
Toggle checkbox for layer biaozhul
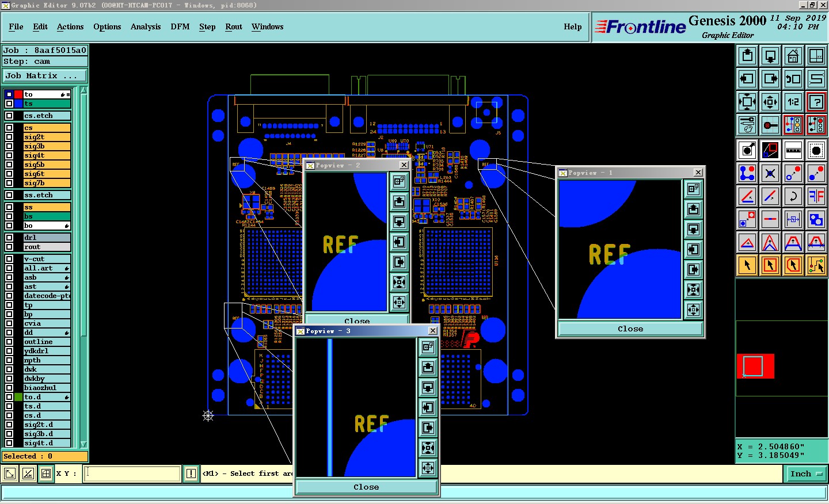(9, 388)
